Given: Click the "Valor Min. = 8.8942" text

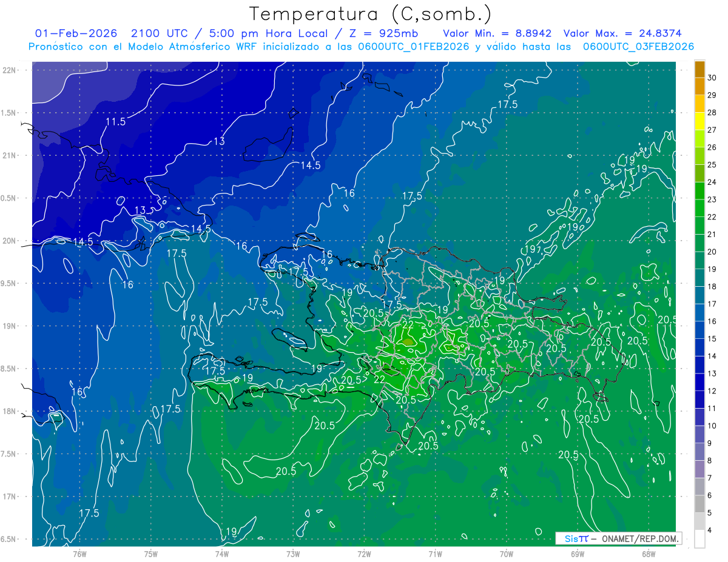Looking at the screenshot, I should pyautogui.click(x=497, y=33).
